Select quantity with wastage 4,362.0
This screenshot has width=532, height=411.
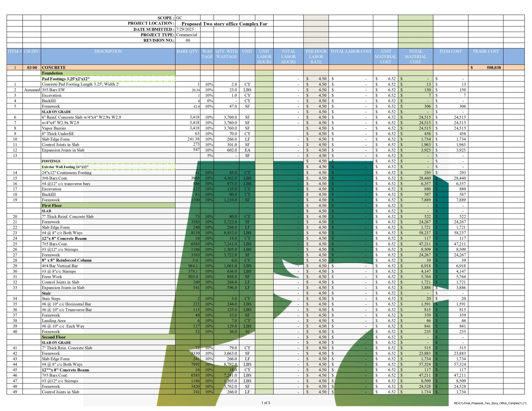[230, 178]
